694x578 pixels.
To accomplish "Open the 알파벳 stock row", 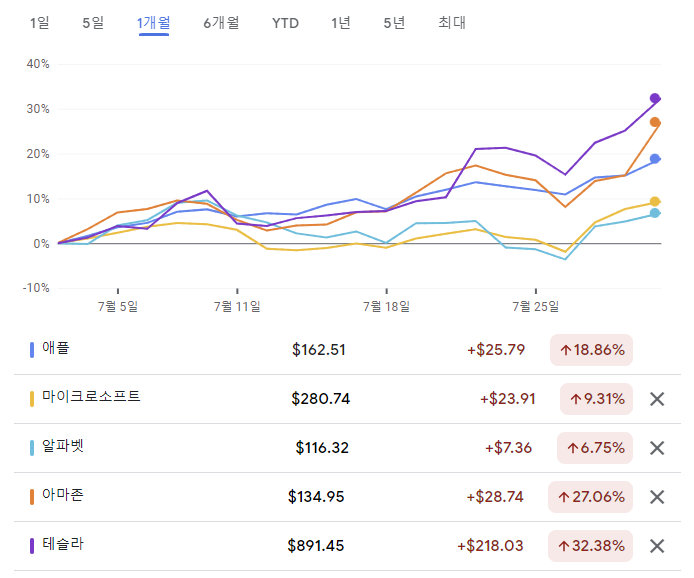I will 347,448.
